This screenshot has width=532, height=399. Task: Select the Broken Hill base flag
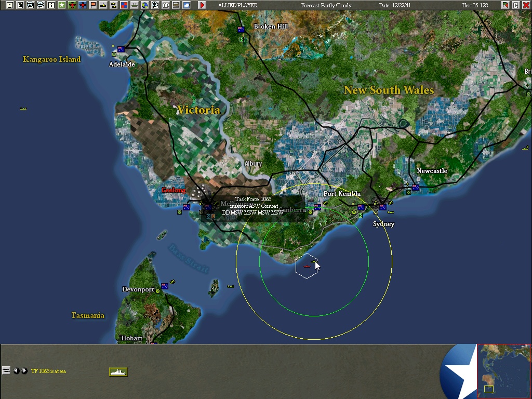pos(241,30)
